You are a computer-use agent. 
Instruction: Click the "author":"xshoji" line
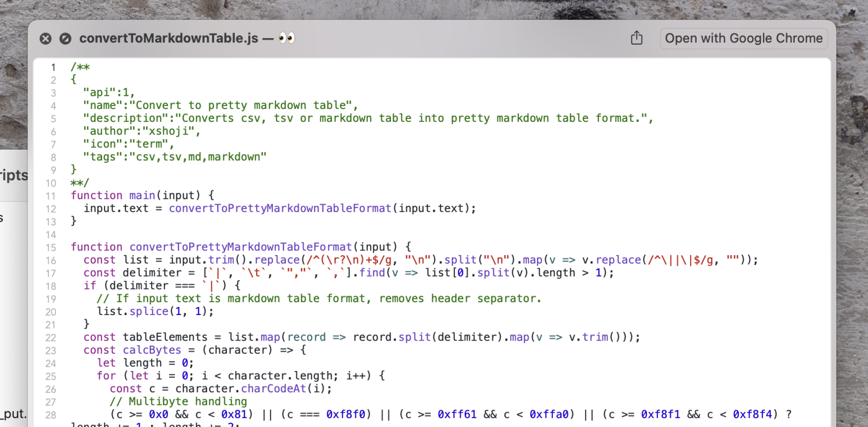tap(142, 131)
